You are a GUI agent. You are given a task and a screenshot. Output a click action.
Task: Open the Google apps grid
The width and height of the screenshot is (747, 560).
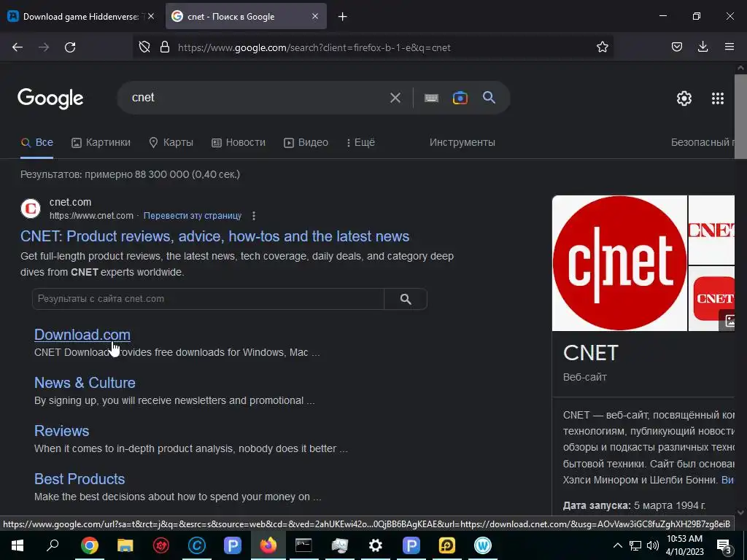(718, 98)
